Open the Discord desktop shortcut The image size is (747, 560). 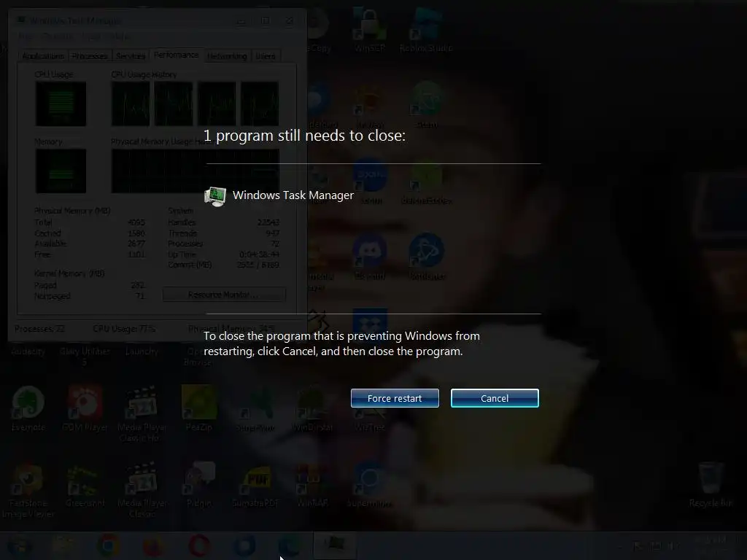pos(370,257)
